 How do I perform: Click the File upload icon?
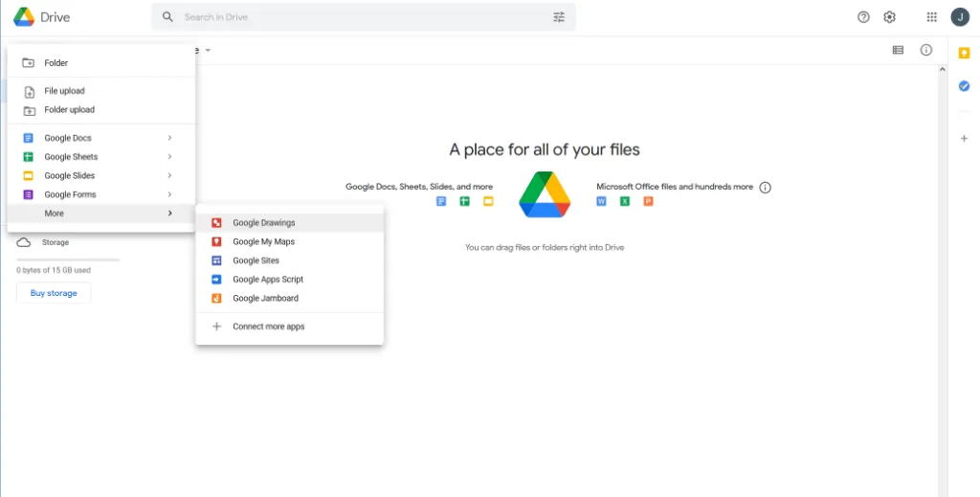click(x=29, y=91)
